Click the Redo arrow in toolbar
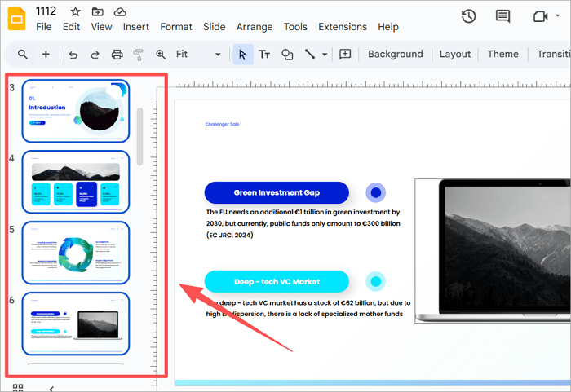This screenshot has width=571, height=392. click(95, 55)
